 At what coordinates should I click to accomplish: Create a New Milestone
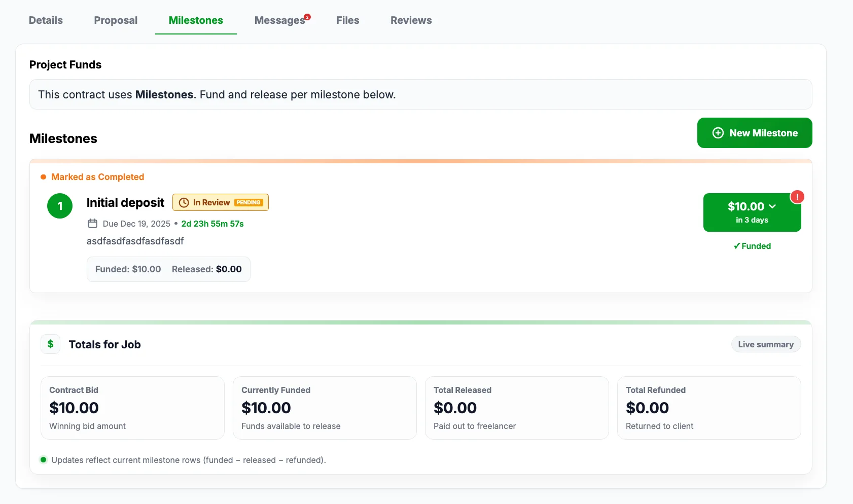[755, 133]
